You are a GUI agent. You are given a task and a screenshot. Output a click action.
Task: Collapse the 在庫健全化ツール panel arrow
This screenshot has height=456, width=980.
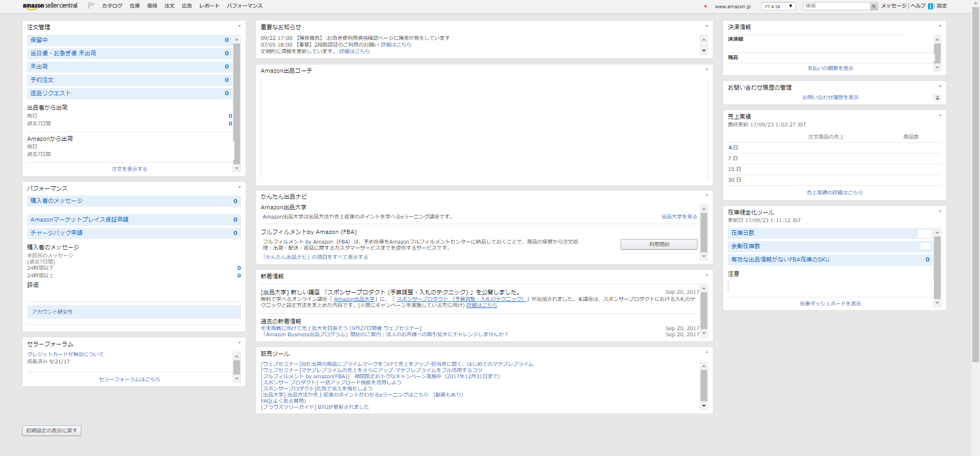point(940,211)
